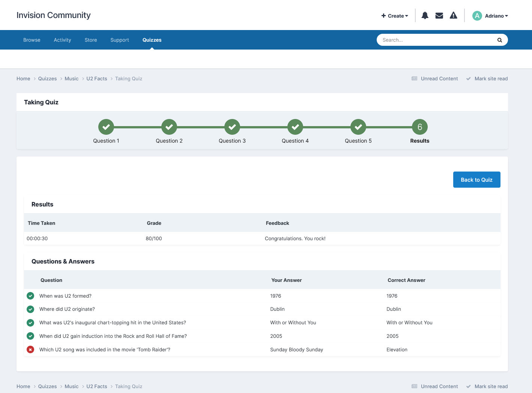
Task: Click the Questions & Answers section heading
Action: (63, 261)
